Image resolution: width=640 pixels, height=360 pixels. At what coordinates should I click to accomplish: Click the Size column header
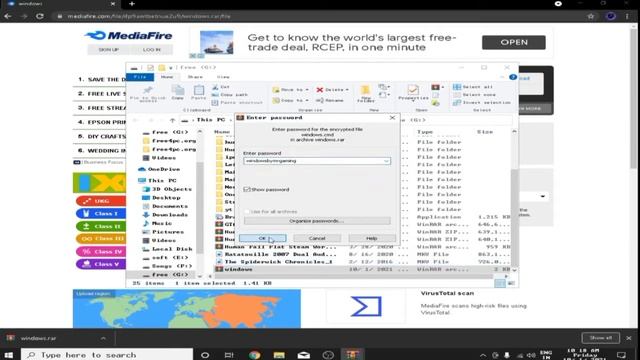point(485,132)
